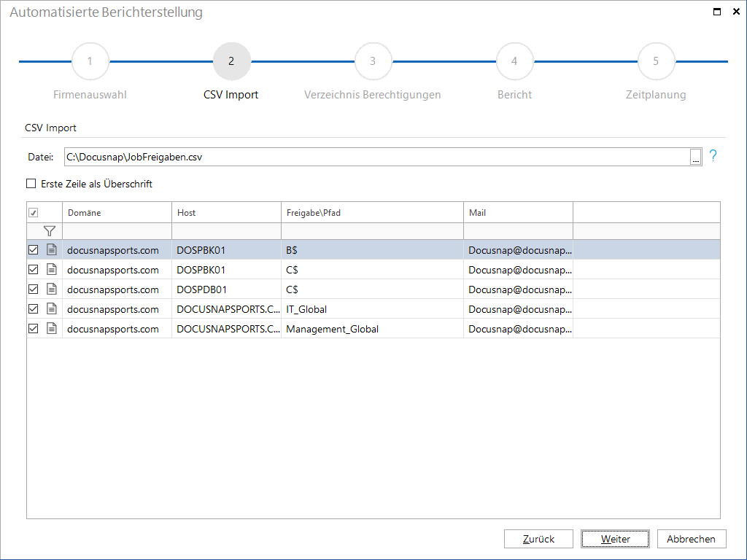747x560 pixels.
Task: Proceed with the Weiter button
Action: pyautogui.click(x=615, y=539)
